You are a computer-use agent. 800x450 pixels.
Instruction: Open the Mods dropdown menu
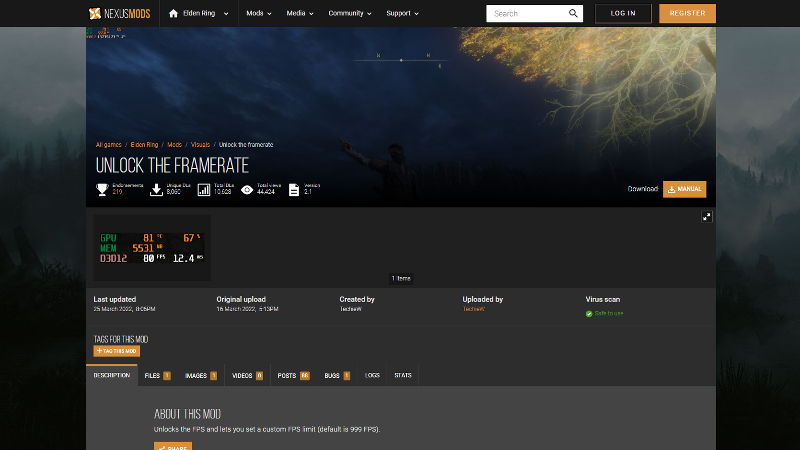click(259, 13)
